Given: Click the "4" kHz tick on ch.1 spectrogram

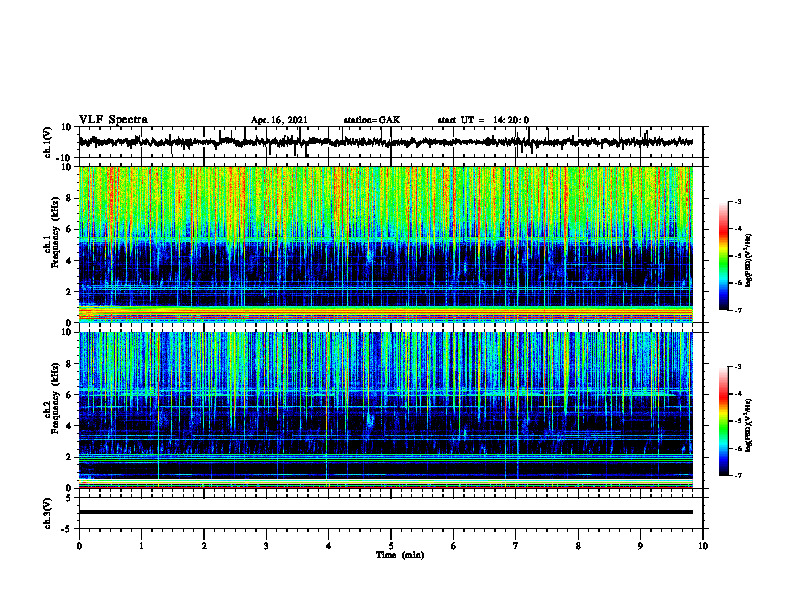Looking at the screenshot, I should [69, 261].
